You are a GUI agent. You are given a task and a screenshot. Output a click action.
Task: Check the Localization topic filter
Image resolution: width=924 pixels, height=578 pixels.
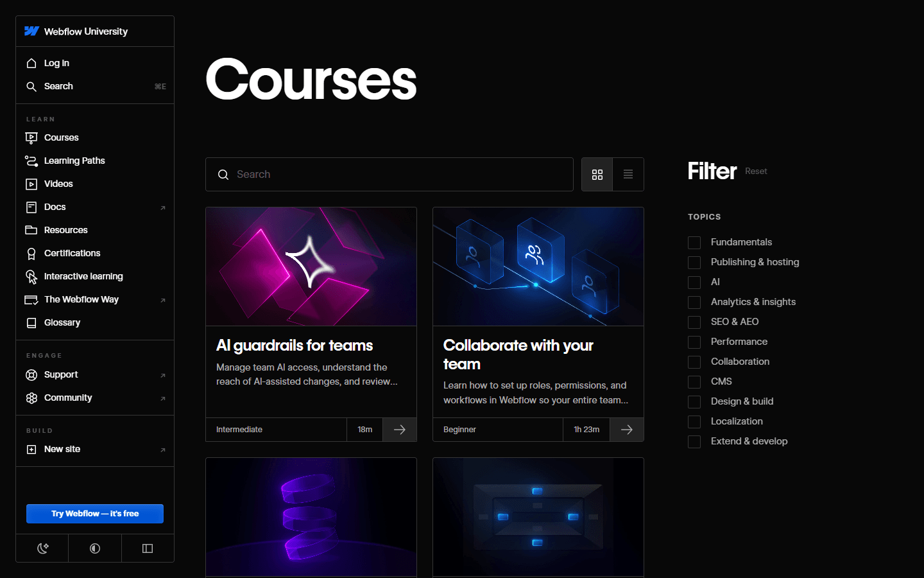click(694, 422)
